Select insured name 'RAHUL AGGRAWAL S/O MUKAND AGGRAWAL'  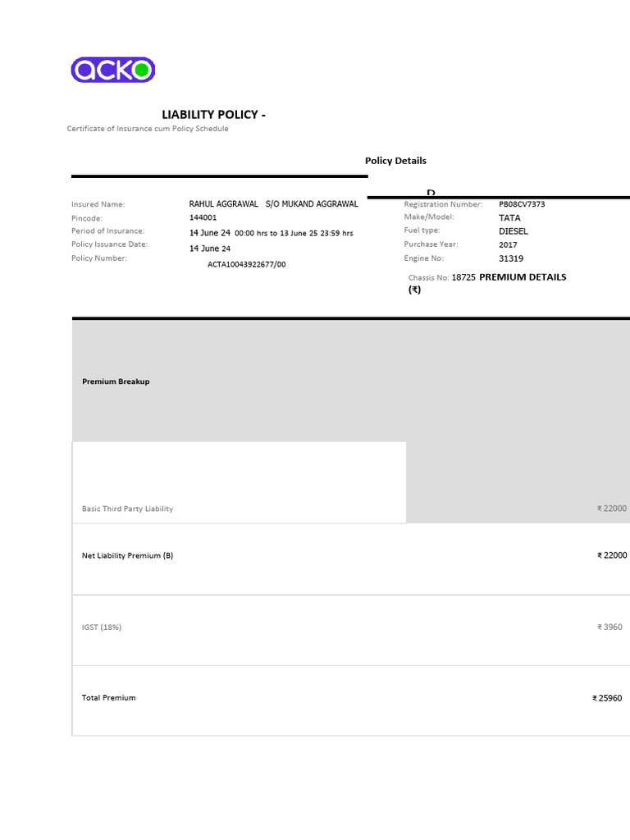point(274,204)
